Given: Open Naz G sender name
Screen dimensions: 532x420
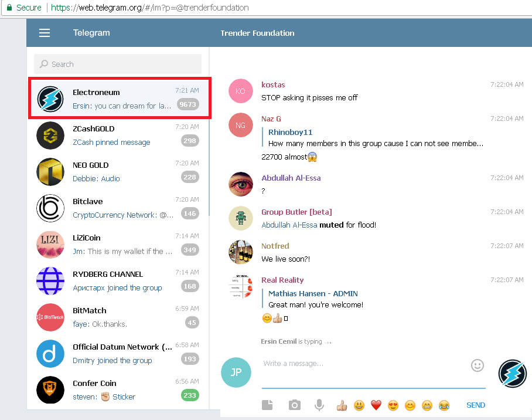Looking at the screenshot, I should pos(271,118).
